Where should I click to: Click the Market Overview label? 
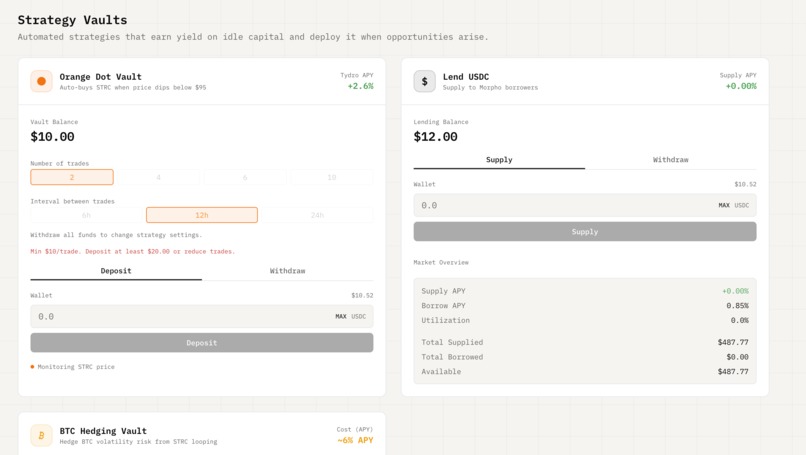(x=441, y=262)
